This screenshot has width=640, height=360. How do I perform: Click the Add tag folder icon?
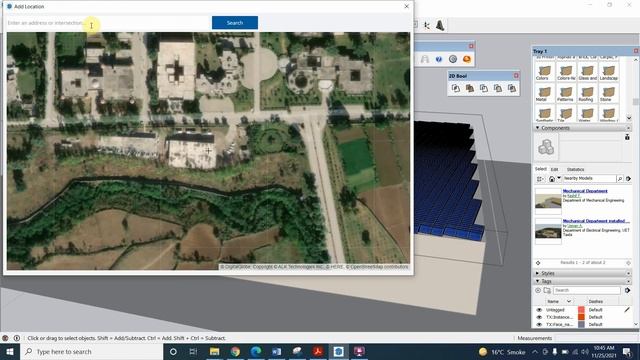click(547, 290)
